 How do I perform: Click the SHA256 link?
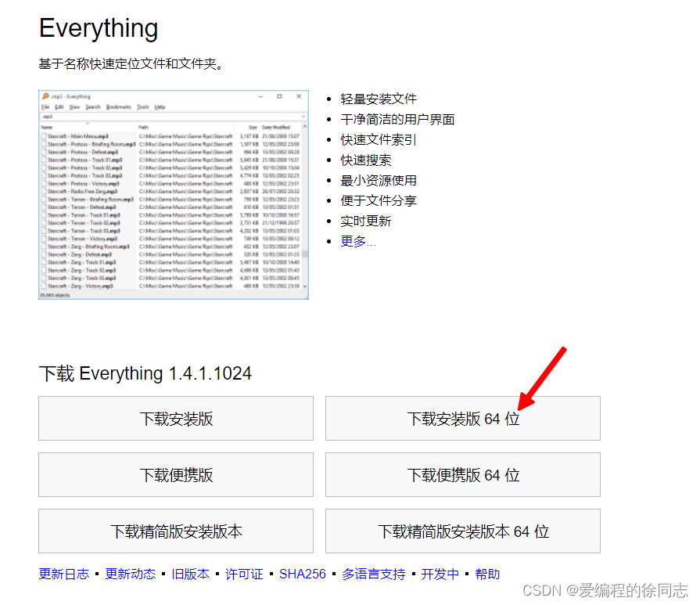tap(303, 573)
